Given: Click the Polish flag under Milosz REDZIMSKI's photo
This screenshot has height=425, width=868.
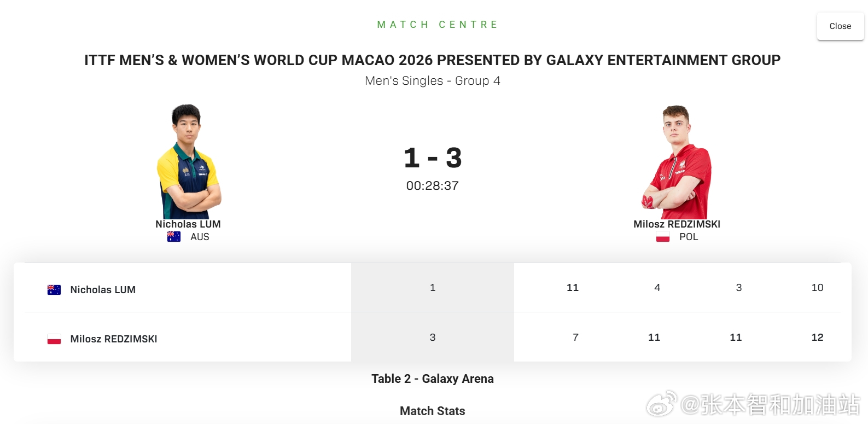Looking at the screenshot, I should point(663,237).
